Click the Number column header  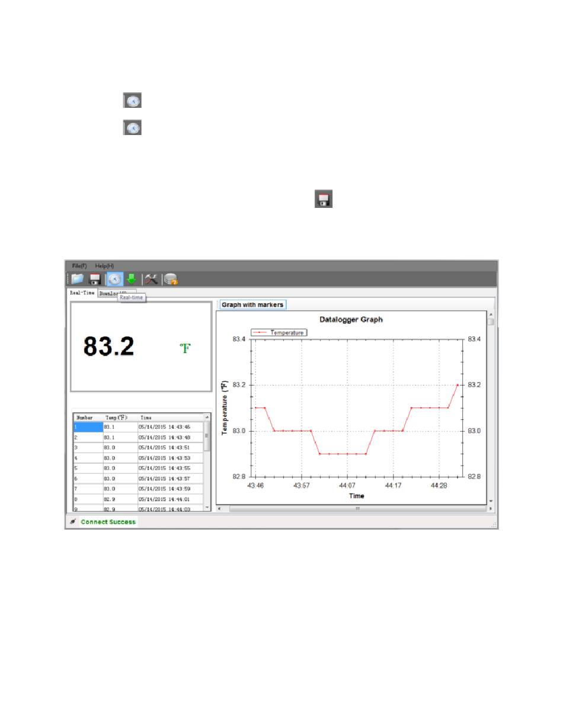click(88, 418)
